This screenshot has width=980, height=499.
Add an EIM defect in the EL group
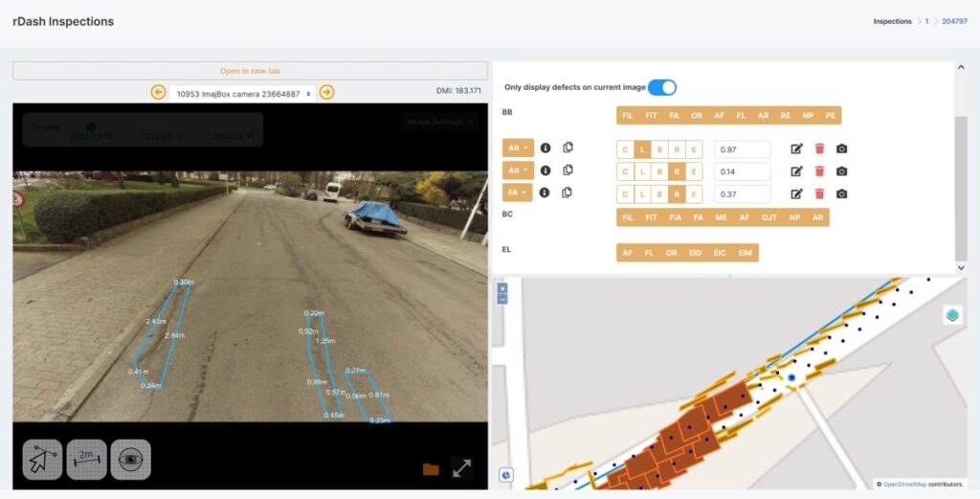pos(745,253)
